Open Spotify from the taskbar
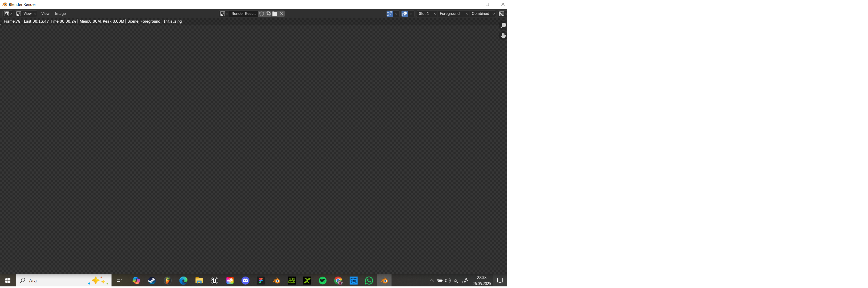This screenshot has height=288, width=868. tap(323, 281)
